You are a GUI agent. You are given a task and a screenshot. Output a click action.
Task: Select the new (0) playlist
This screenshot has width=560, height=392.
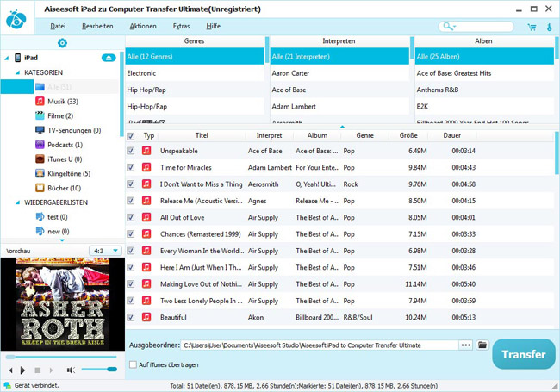tap(59, 232)
